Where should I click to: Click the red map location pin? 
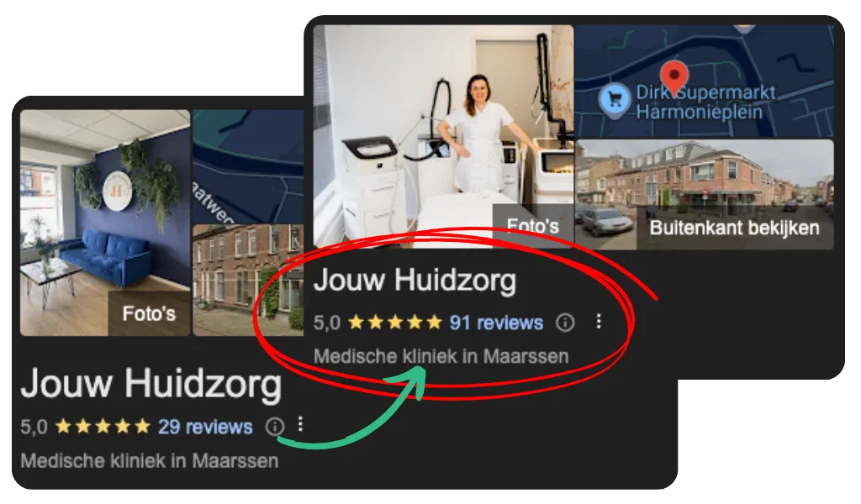pyautogui.click(x=674, y=76)
